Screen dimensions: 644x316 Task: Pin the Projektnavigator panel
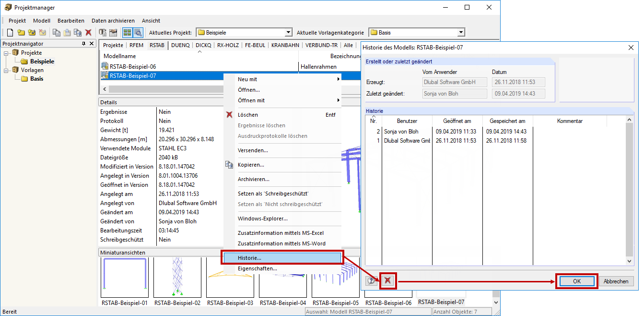(x=83, y=43)
